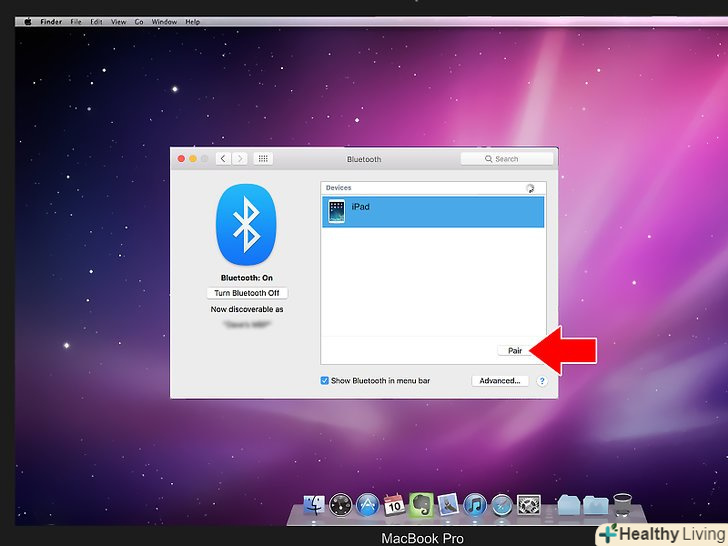The height and width of the screenshot is (546, 728).
Task: Open Dashboard from the Dock
Action: [x=341, y=505]
